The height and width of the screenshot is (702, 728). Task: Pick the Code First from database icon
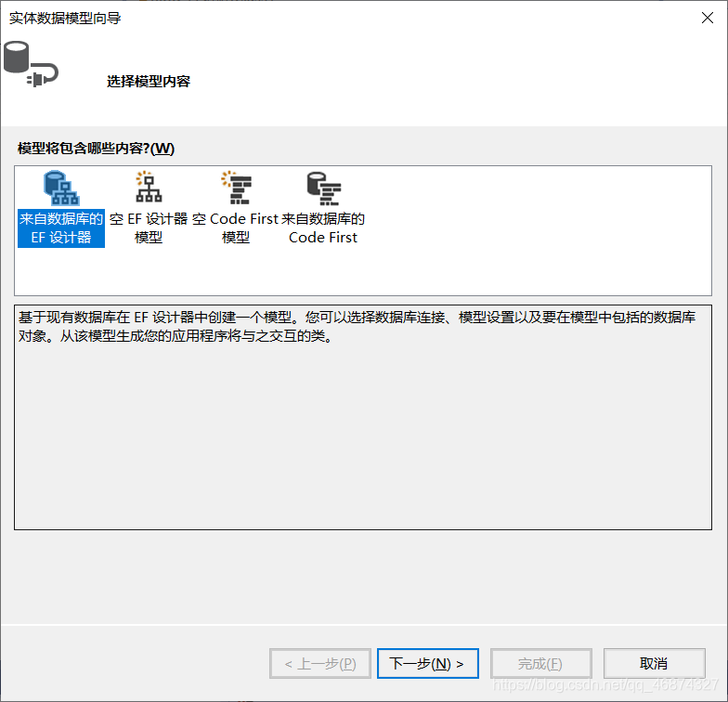pyautogui.click(x=323, y=188)
